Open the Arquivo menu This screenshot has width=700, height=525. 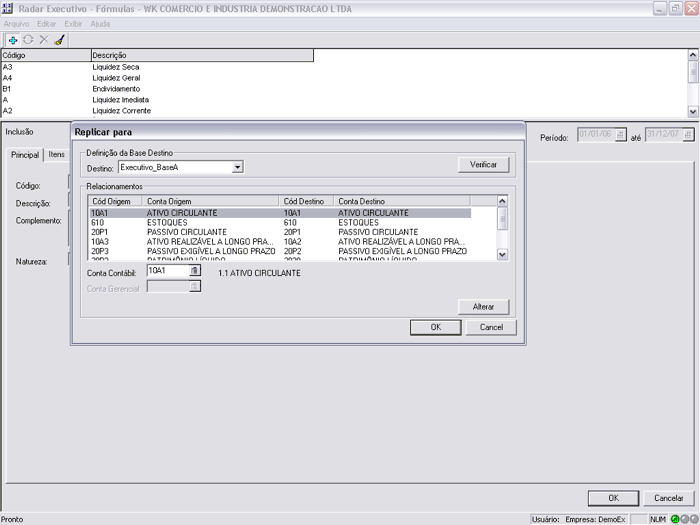tap(16, 23)
